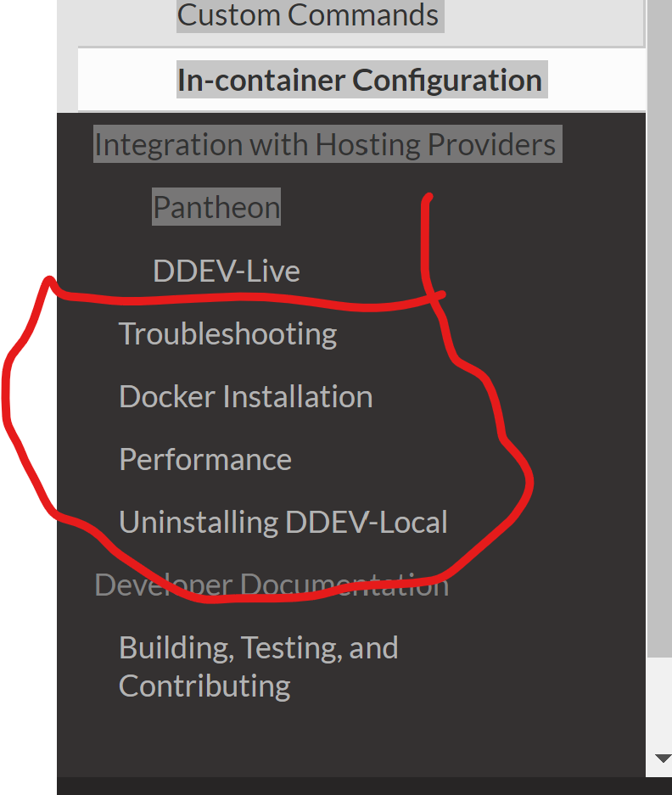
Task: Open Building, Testing, and Contributing
Action: point(259,666)
